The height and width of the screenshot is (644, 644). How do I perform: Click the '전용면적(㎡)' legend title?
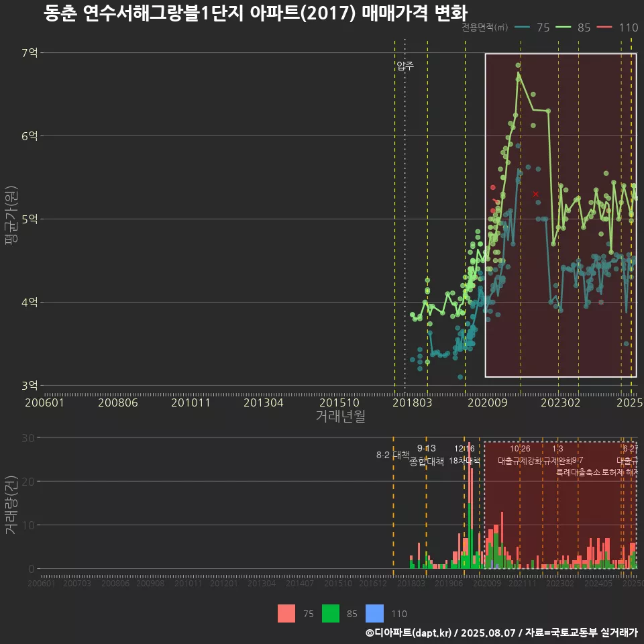point(484,28)
